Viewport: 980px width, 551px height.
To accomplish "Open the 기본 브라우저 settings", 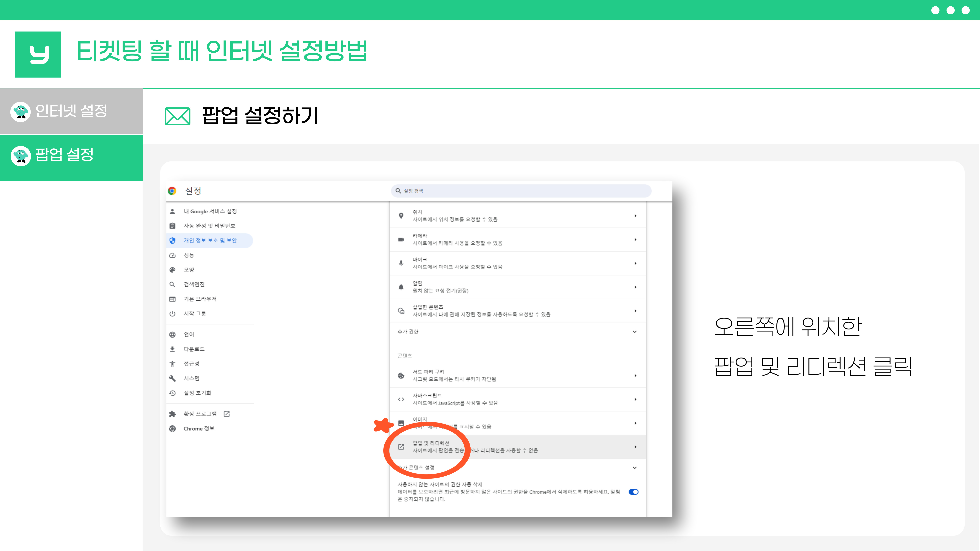I will point(210,299).
